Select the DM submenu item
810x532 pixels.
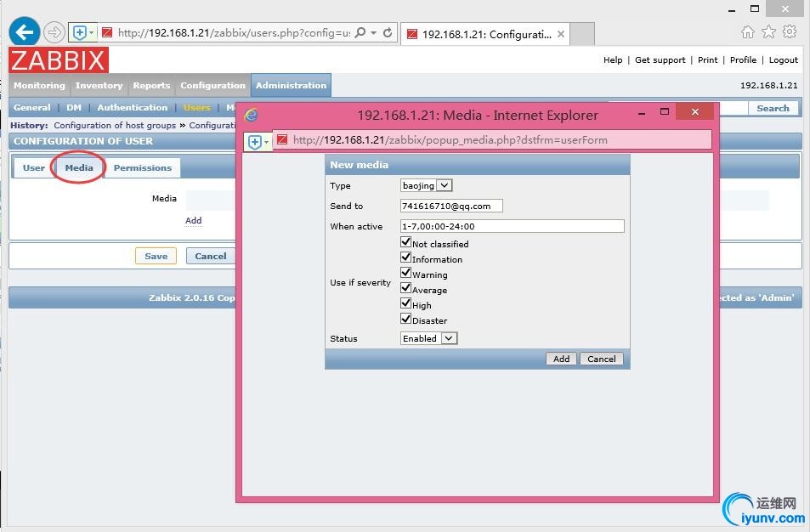(x=74, y=107)
